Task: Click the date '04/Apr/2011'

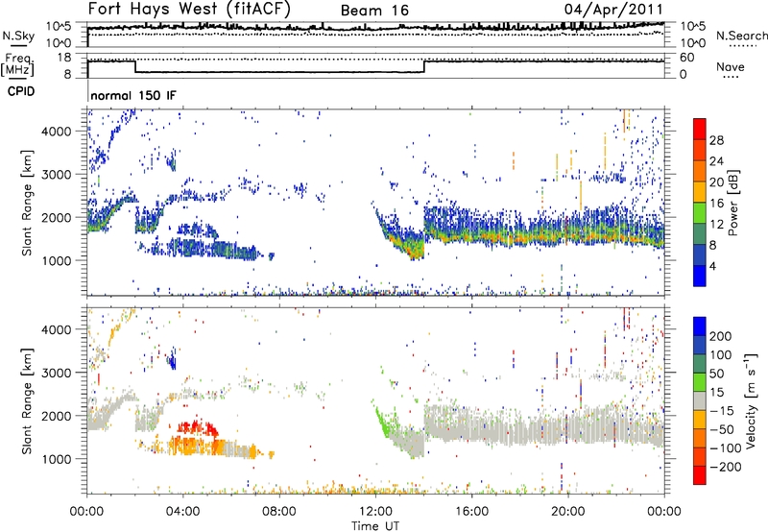Action: click(613, 9)
